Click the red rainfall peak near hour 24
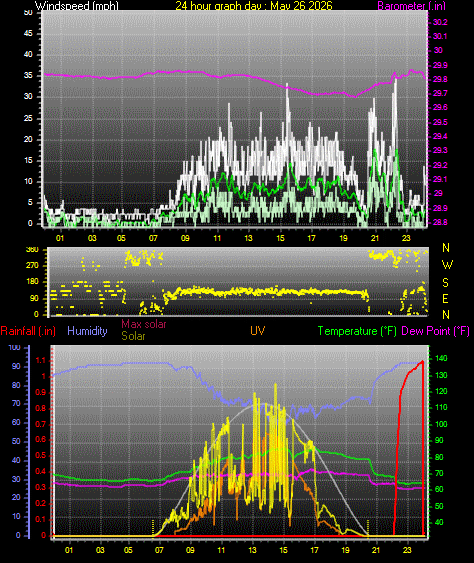Screen dimensions: 474x563 (423, 362)
